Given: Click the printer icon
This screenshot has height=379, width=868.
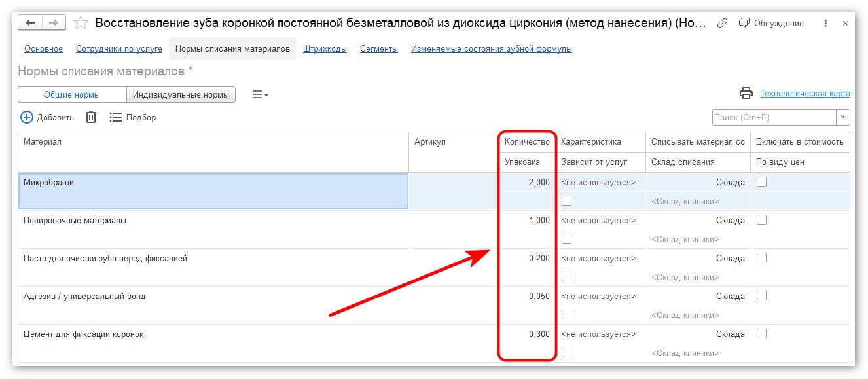Looking at the screenshot, I should pyautogui.click(x=746, y=94).
